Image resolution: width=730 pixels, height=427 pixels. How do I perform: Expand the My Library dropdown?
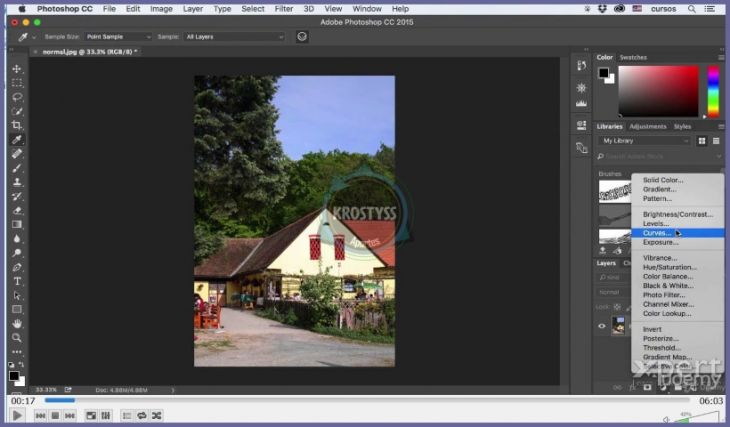pos(645,141)
